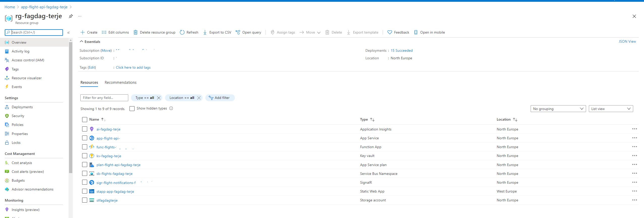Click the Insights (preview) icon

pos(7,209)
